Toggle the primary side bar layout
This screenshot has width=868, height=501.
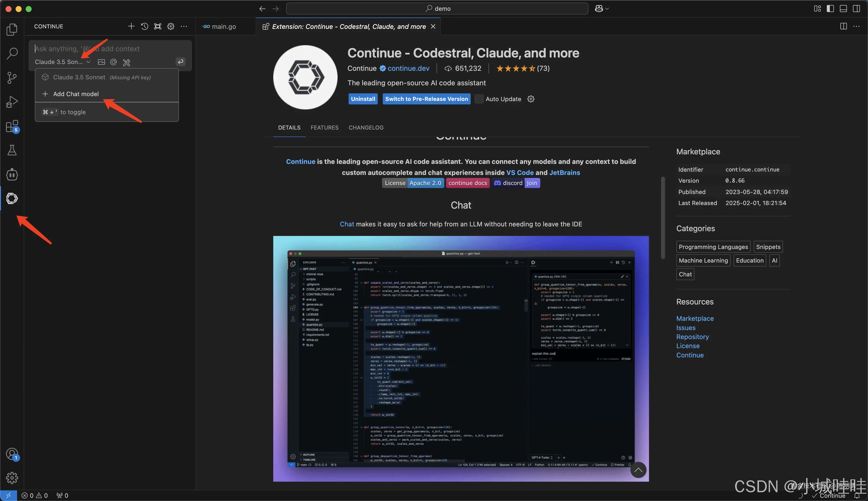click(x=830, y=9)
